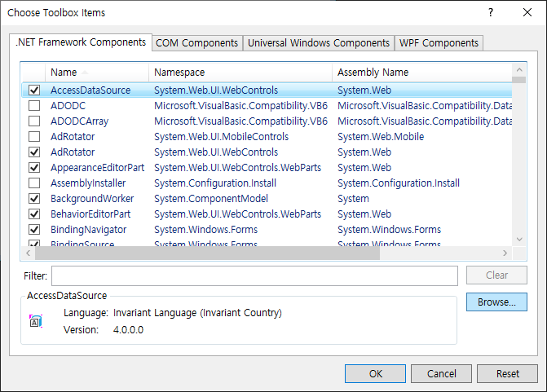Open WPF Components tab
Viewport: 547px width, 392px height.
click(x=439, y=43)
